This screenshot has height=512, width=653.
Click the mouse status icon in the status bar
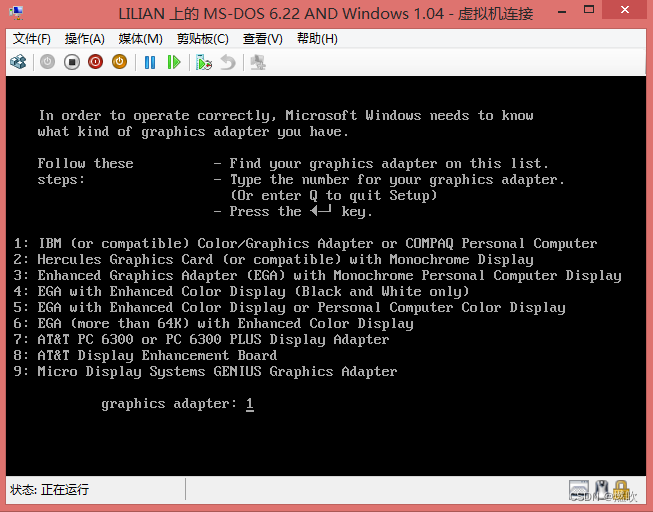point(602,490)
